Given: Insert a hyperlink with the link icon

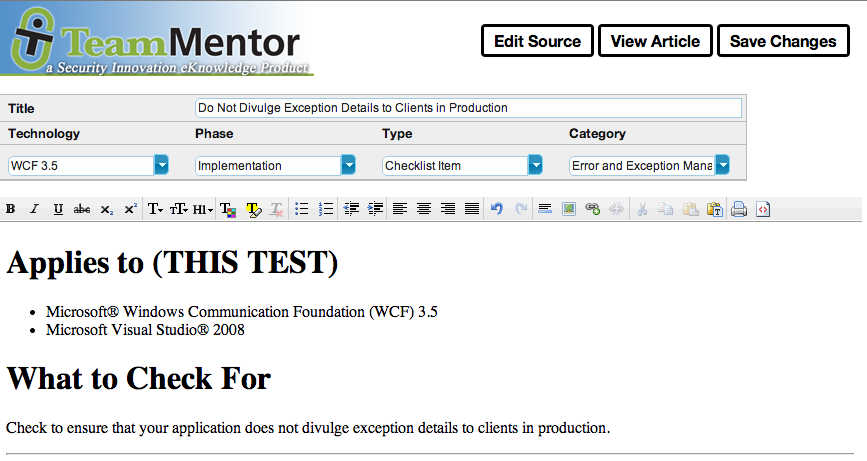Looking at the screenshot, I should click(x=592, y=209).
